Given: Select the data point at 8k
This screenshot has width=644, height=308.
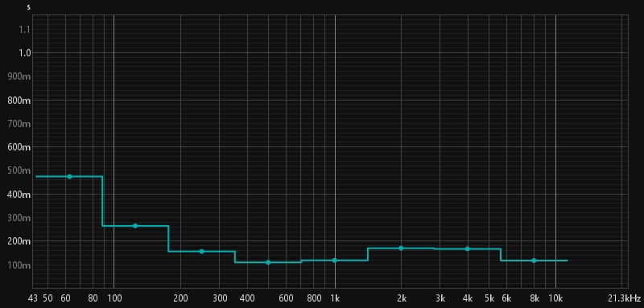Looking at the screenshot, I should [534, 261].
